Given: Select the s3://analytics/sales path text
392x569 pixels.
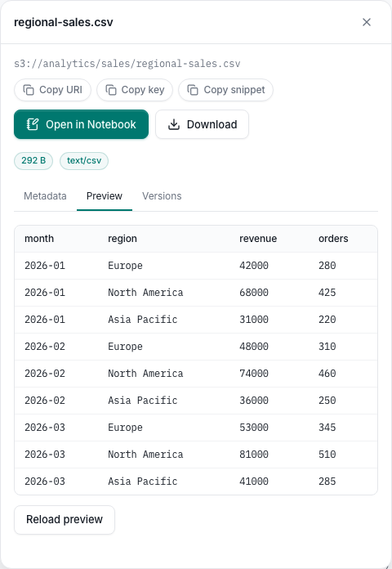Looking at the screenshot, I should (127, 64).
